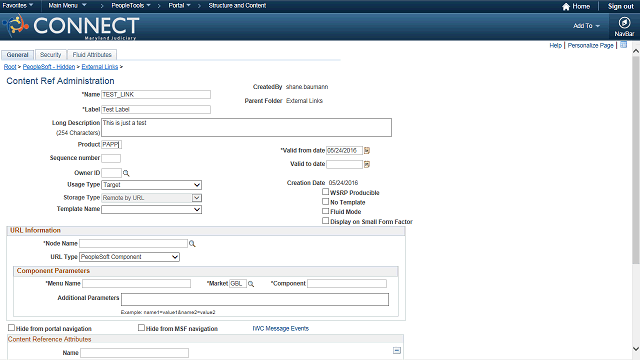Check Hide from MSF navigation
Screen dimensions: 640x360
(x=141, y=328)
